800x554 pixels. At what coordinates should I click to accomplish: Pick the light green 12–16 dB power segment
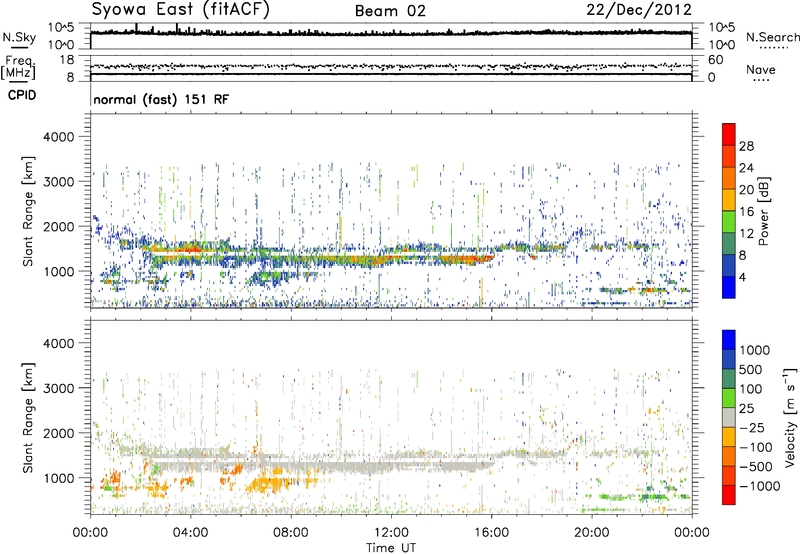click(729, 222)
